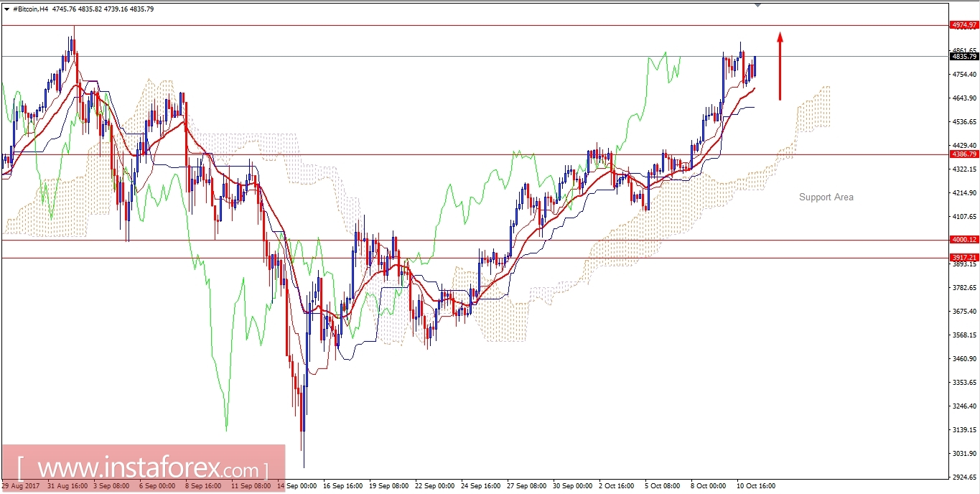Click the 4643.90 value on price axis

click(x=963, y=98)
